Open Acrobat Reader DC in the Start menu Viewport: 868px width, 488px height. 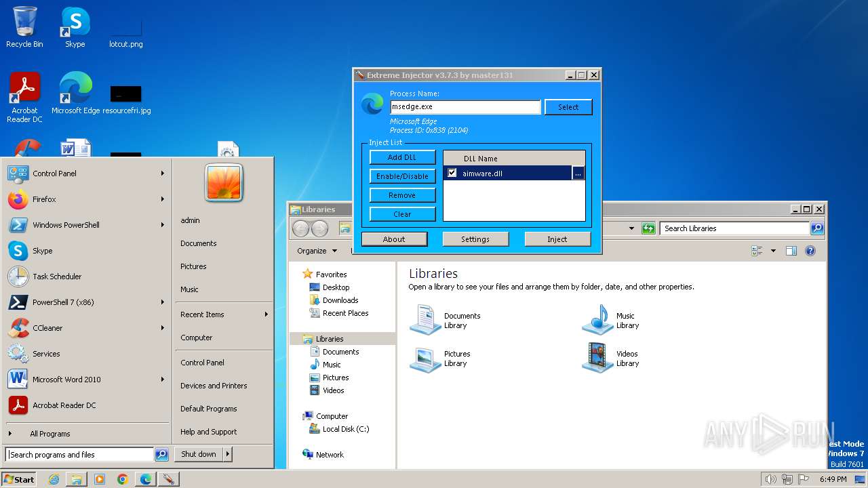86,405
